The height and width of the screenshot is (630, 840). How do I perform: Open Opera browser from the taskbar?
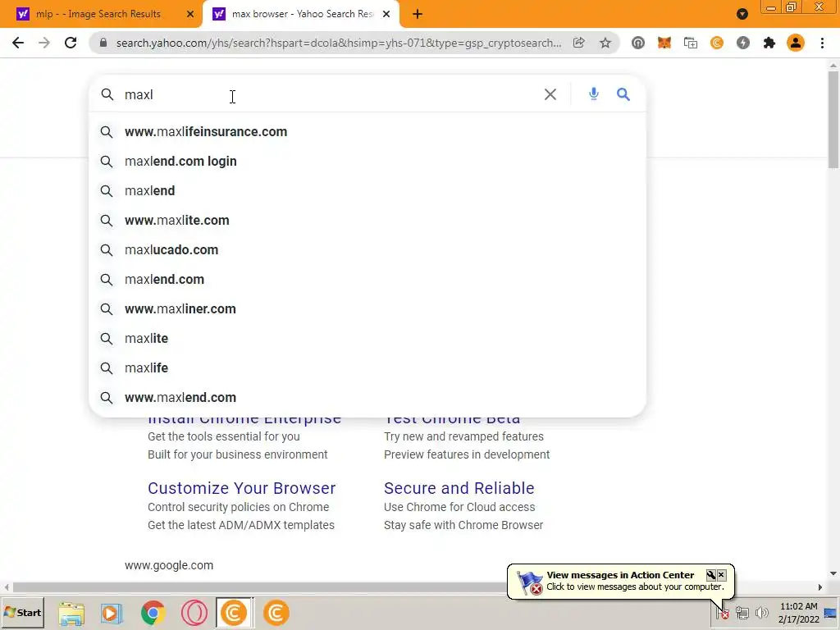(x=194, y=613)
